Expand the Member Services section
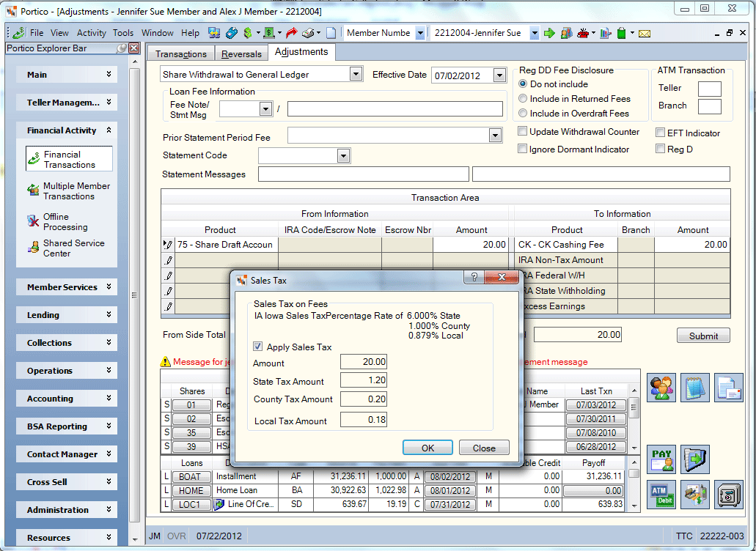 click(67, 286)
